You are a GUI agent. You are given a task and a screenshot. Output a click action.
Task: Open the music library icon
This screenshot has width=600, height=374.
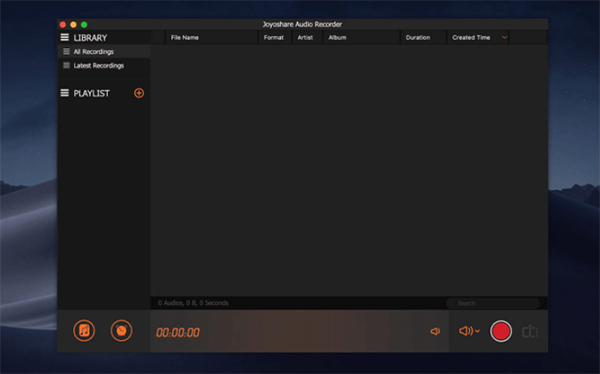click(84, 330)
